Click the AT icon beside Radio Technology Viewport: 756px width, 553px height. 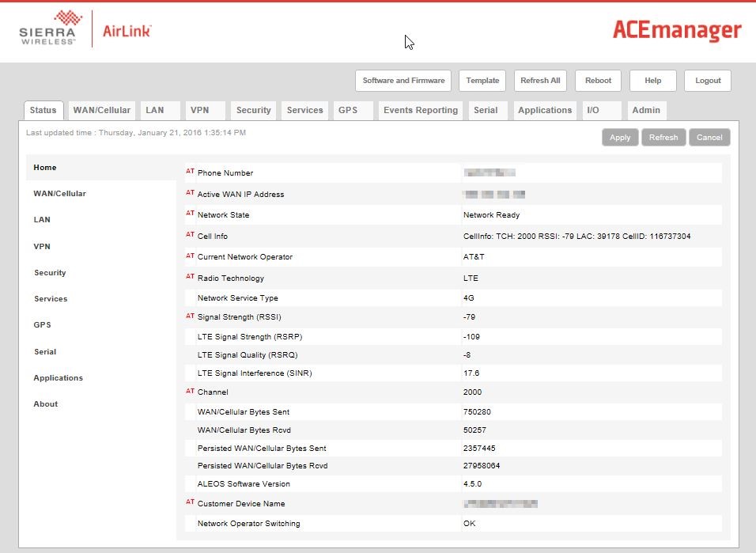point(190,277)
